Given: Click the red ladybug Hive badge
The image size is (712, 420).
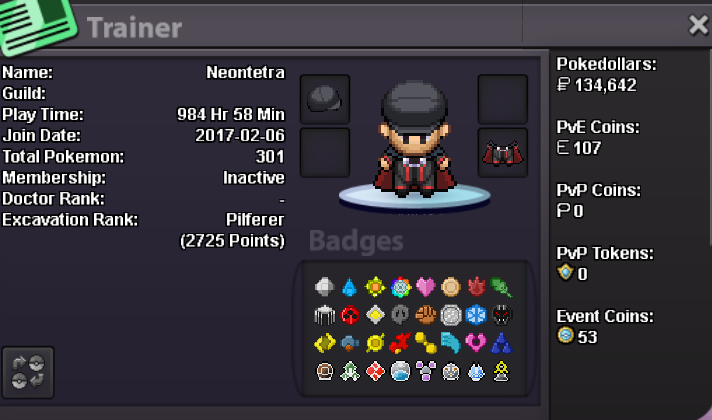Looking at the screenshot, I should 350,315.
